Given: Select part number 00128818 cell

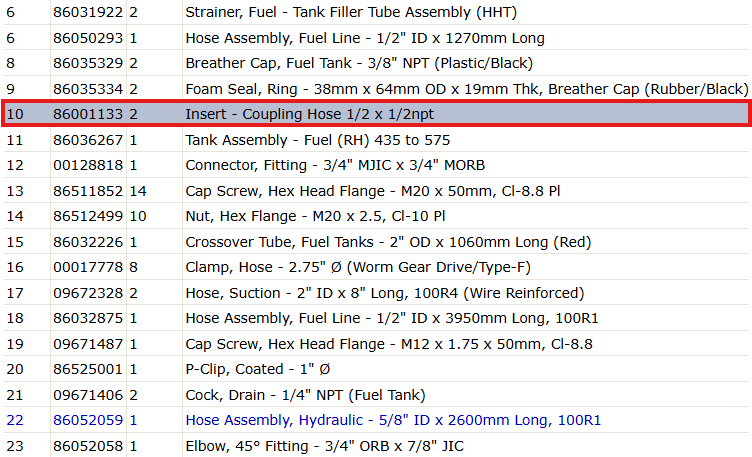Looking at the screenshot, I should pyautogui.click(x=88, y=165).
